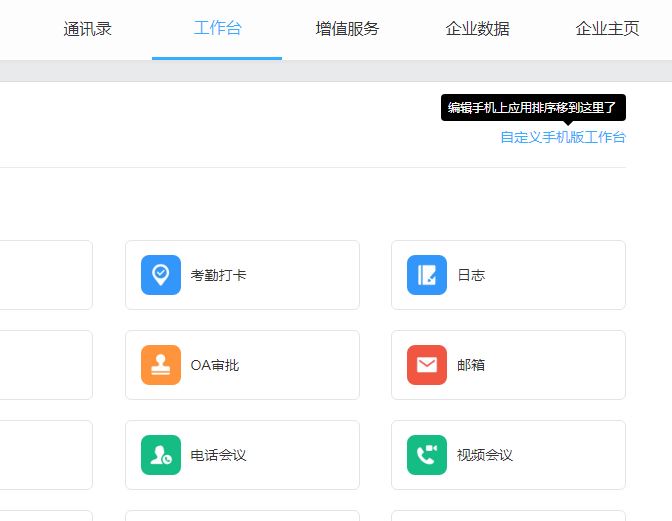The image size is (672, 521).
Task: Select the 工作台 tab
Action: tap(217, 28)
